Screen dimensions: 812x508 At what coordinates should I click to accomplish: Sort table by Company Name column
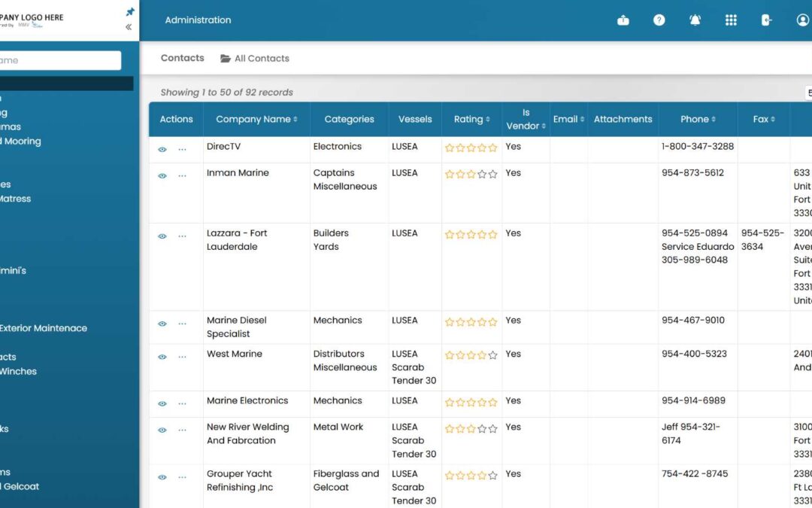(x=256, y=119)
